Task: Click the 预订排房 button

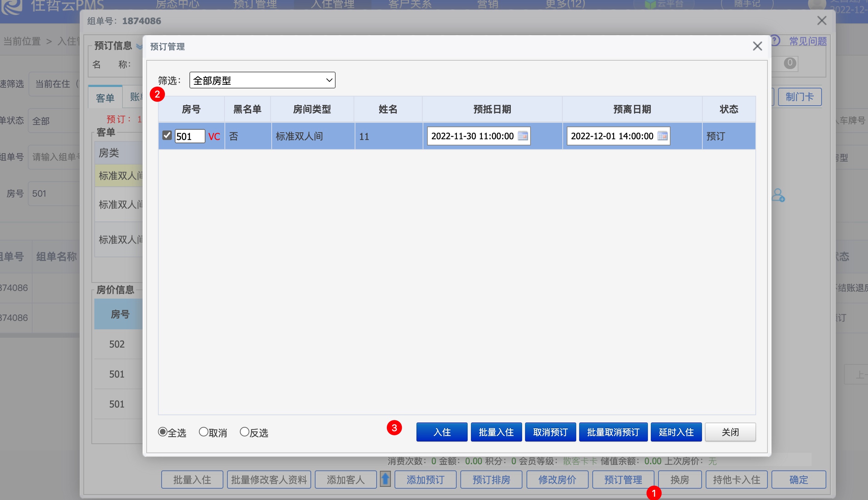Action: click(x=491, y=480)
